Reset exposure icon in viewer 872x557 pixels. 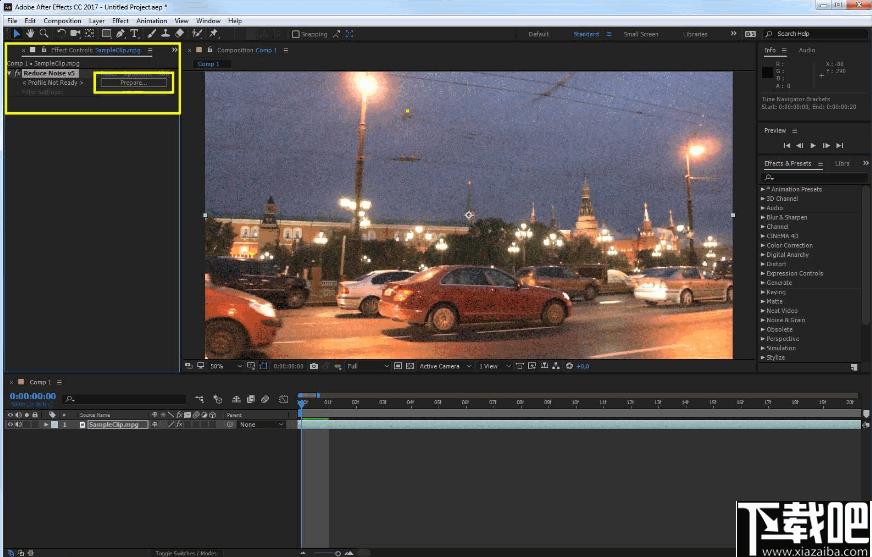(569, 366)
